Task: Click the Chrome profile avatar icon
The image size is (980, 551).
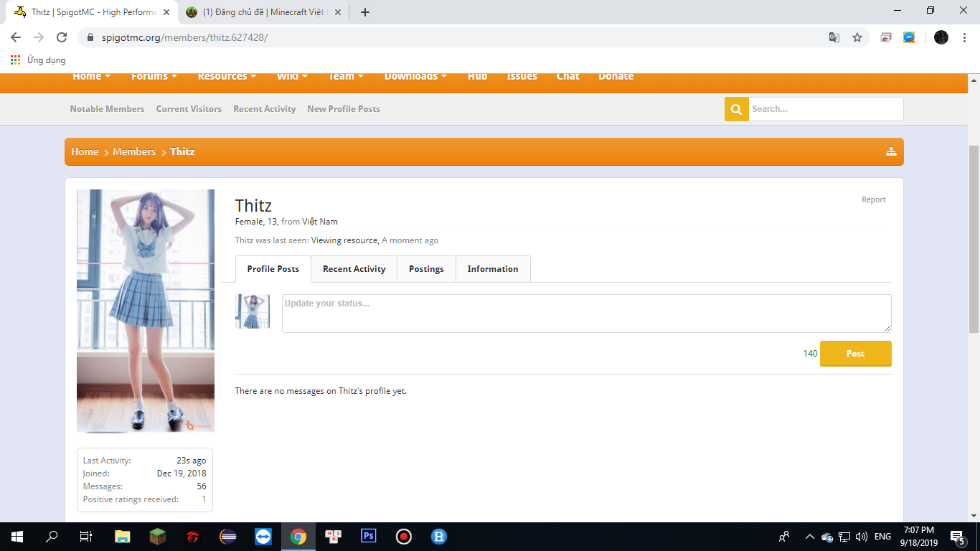Action: click(941, 37)
